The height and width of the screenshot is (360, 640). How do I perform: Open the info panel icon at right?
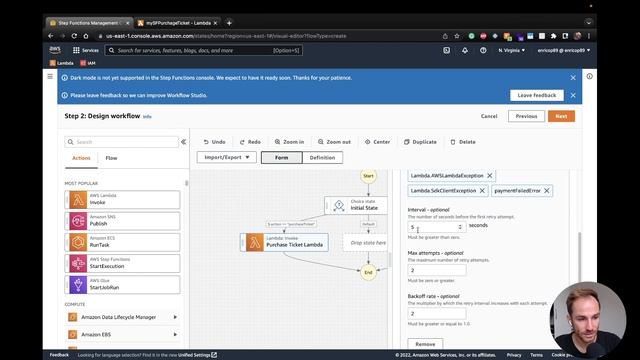point(589,76)
